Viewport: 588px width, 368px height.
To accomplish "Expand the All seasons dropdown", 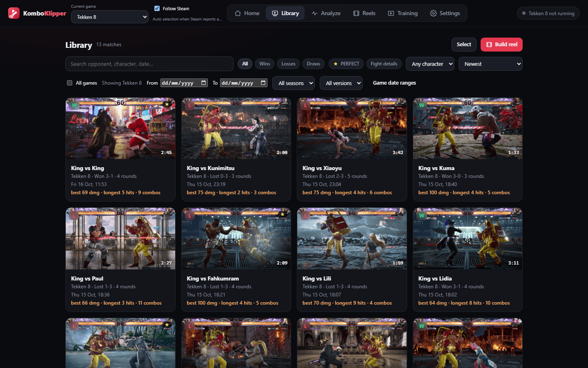I will [x=294, y=83].
